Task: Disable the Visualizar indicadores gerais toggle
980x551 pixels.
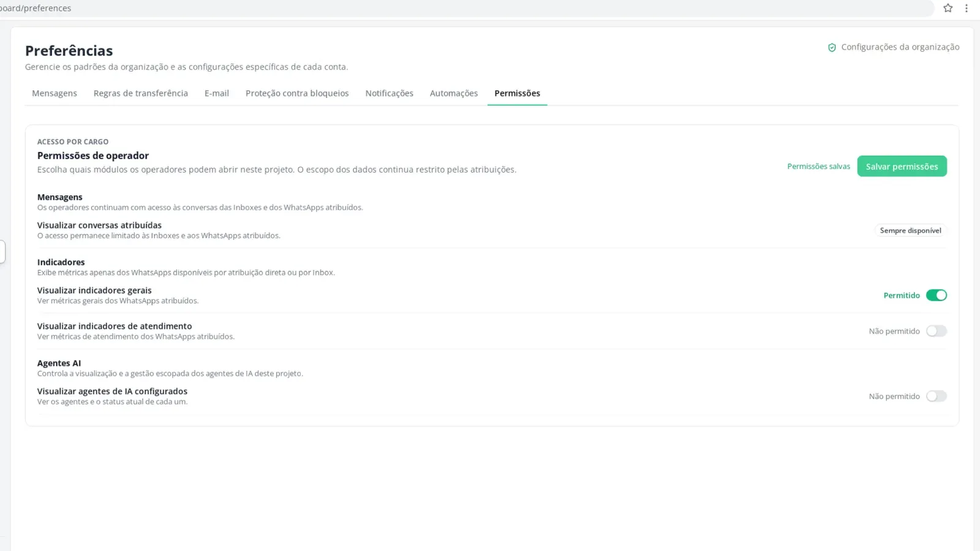Action: [x=936, y=295]
